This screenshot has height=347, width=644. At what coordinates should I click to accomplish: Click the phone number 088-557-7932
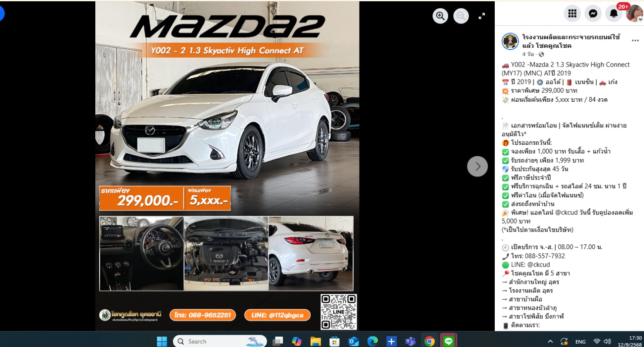544,256
